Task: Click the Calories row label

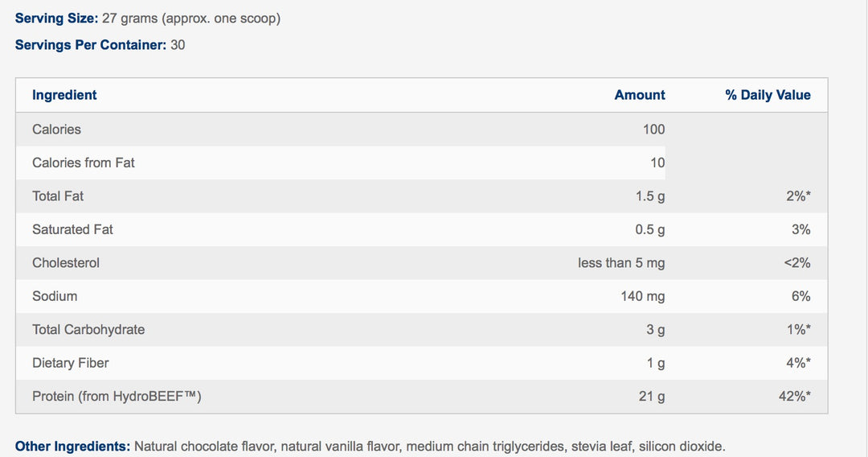Action: click(56, 130)
